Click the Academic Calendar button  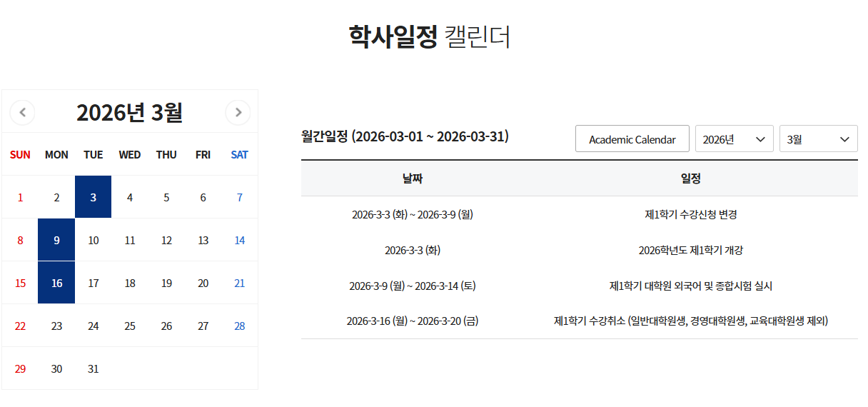click(632, 139)
